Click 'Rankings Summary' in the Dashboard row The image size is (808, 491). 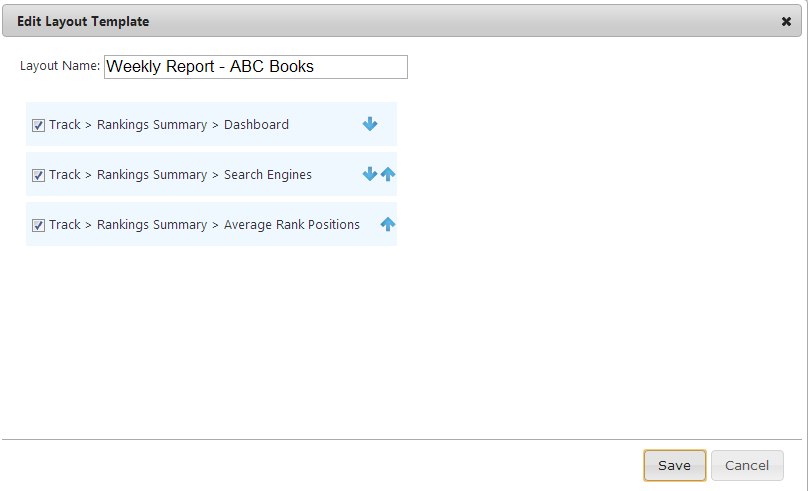coord(152,125)
